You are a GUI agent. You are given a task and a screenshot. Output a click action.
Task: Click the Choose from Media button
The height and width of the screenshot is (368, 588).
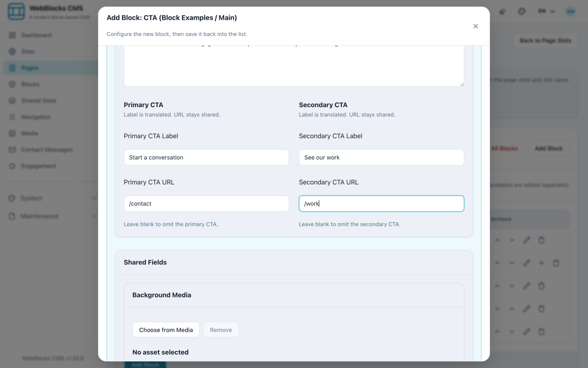point(166,330)
